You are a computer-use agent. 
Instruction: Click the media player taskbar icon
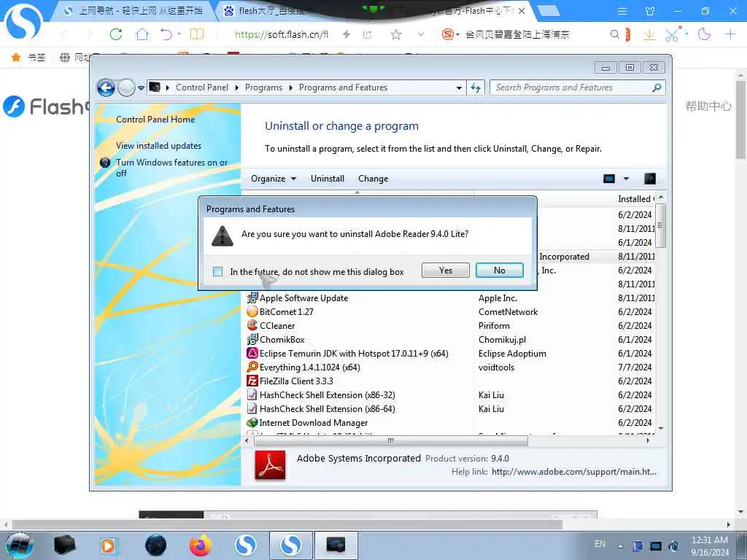pyautogui.click(x=109, y=545)
